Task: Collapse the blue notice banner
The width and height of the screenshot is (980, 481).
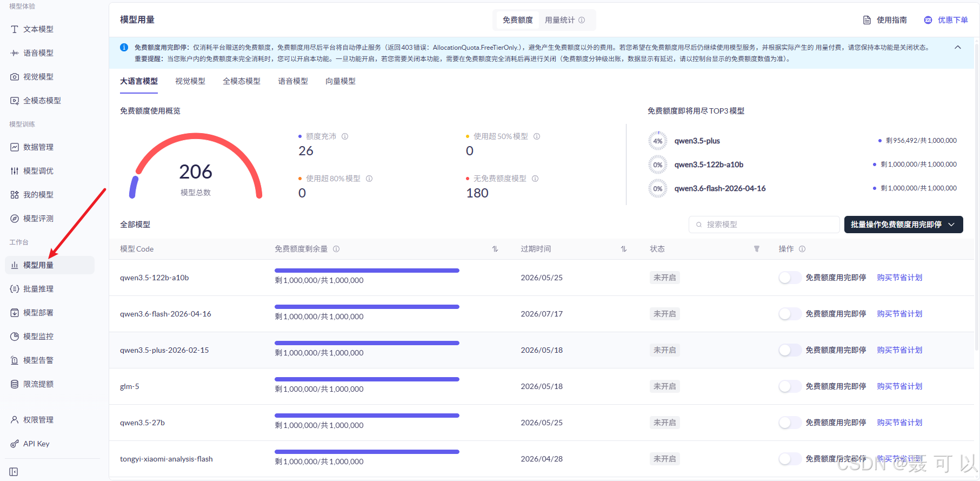Action: pos(958,47)
